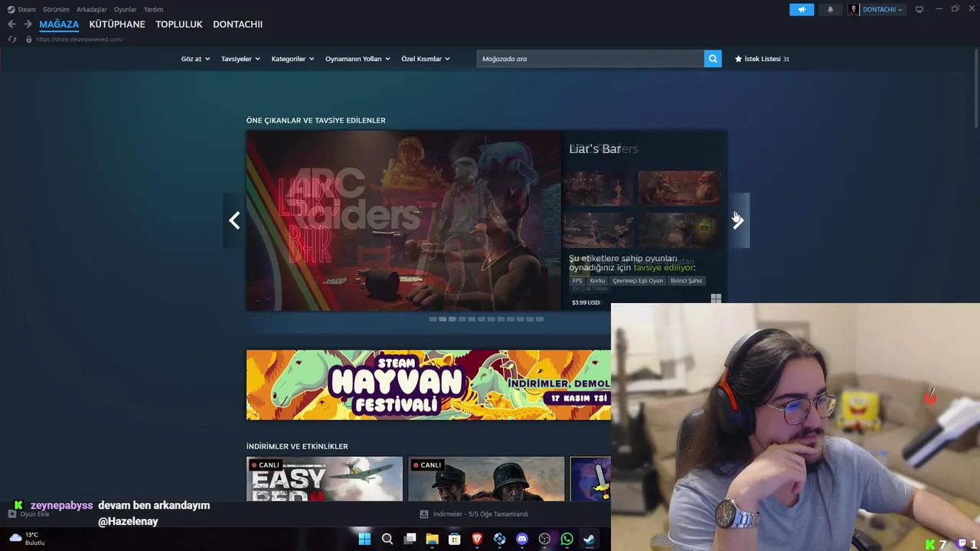
Task: Open the Yardım menu
Action: point(153,9)
